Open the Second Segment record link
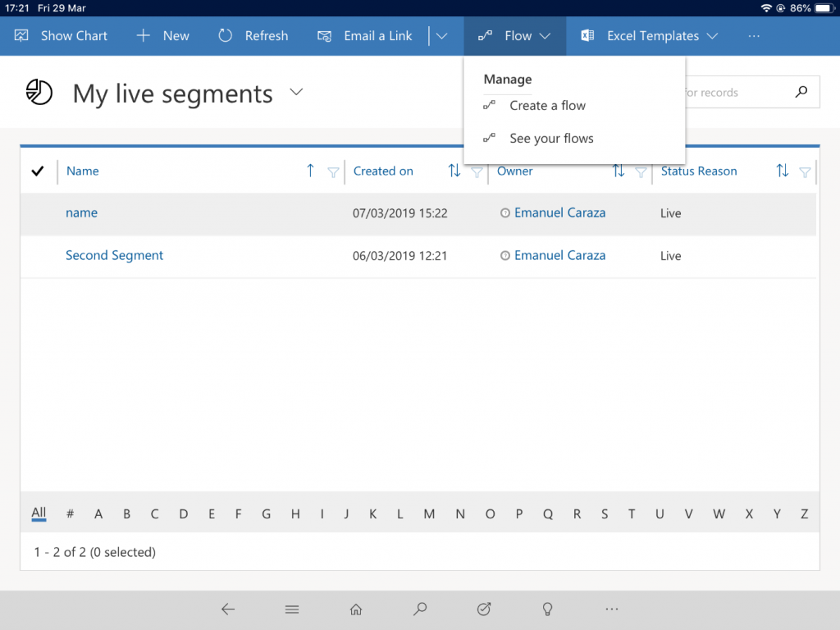Screen dimensions: 840x630 [x=114, y=256]
